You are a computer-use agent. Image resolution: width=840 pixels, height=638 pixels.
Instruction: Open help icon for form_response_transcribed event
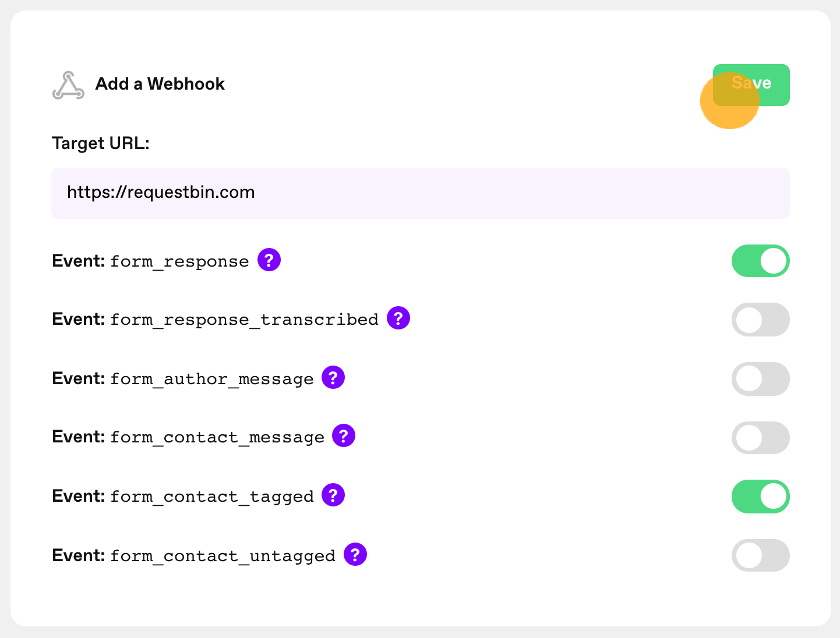coord(398,318)
